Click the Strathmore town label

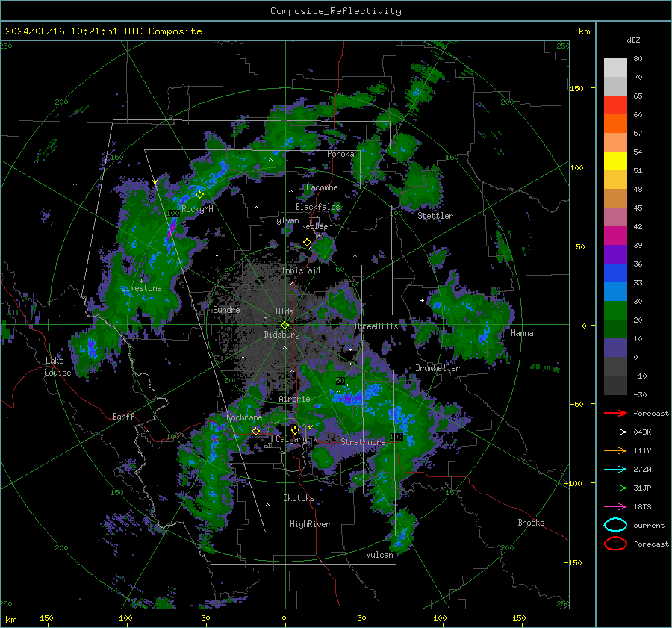[363, 442]
